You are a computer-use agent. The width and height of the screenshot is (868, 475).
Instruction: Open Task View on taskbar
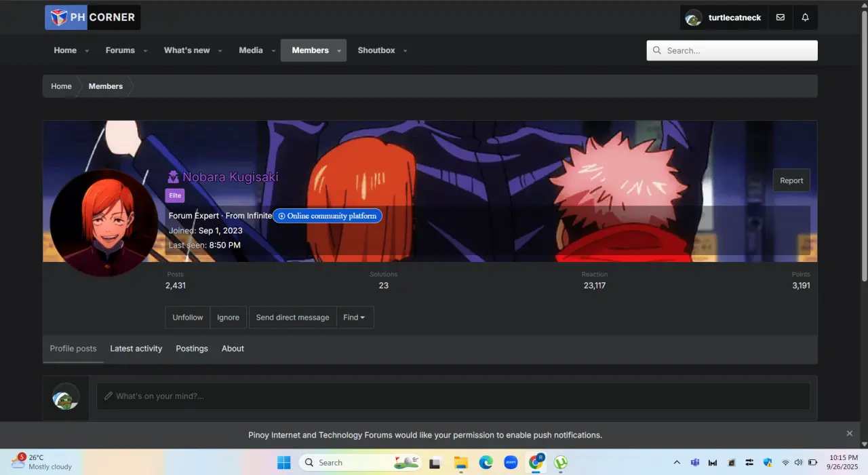click(435, 463)
